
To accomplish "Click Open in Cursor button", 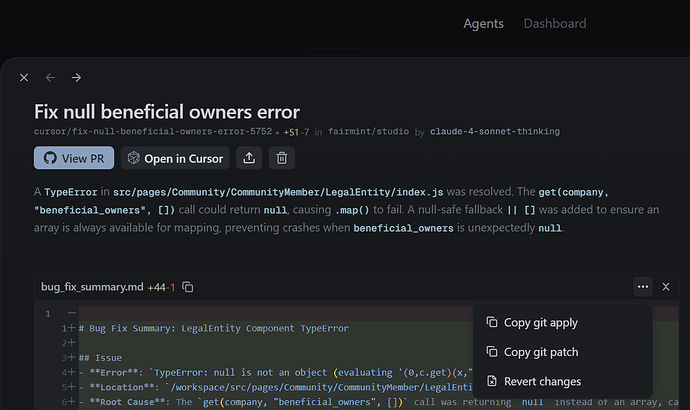I will [x=175, y=158].
